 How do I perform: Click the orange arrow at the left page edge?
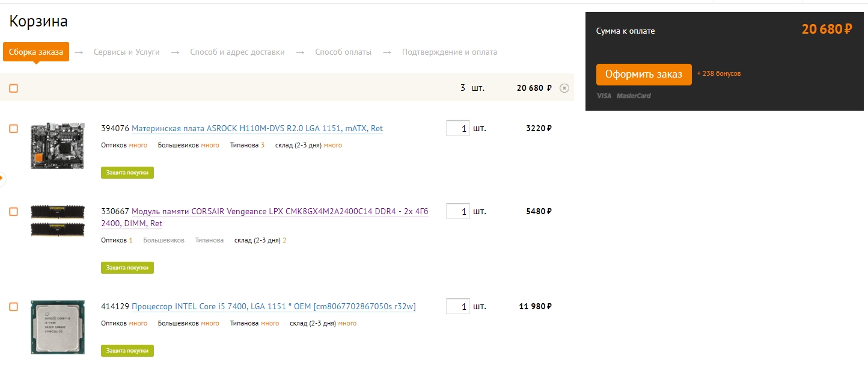tap(2, 178)
